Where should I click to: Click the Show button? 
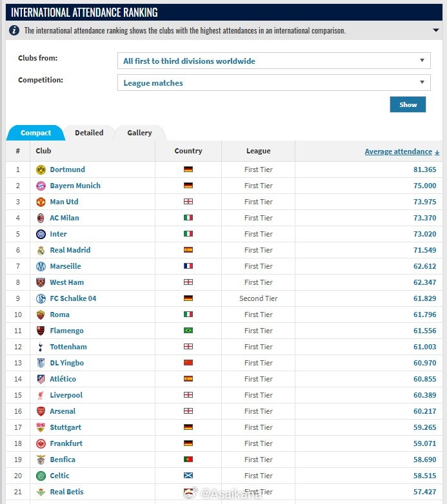[408, 104]
